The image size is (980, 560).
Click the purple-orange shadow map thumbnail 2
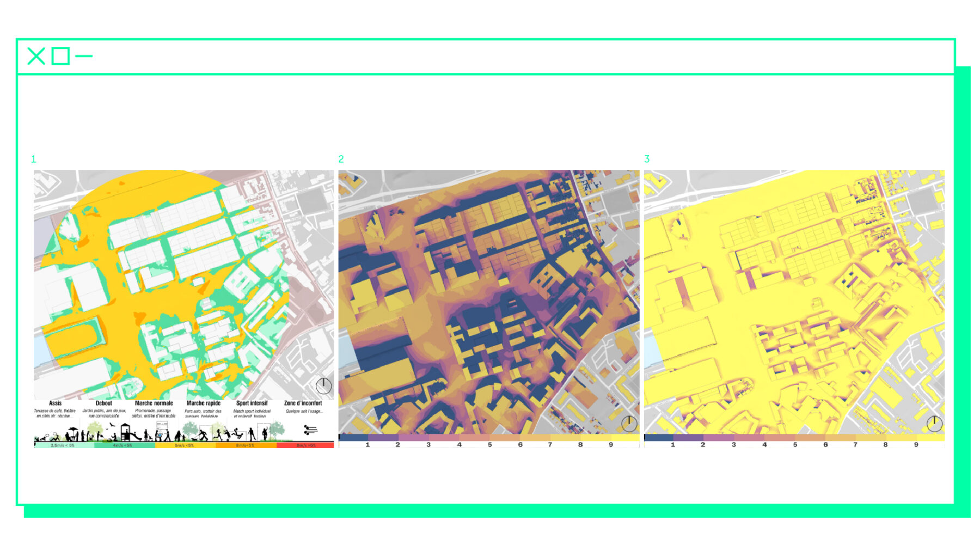pos(489,302)
